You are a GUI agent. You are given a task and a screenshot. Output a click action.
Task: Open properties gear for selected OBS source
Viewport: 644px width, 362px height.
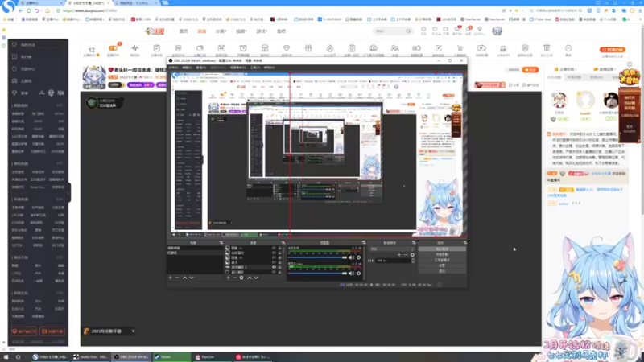[242, 278]
